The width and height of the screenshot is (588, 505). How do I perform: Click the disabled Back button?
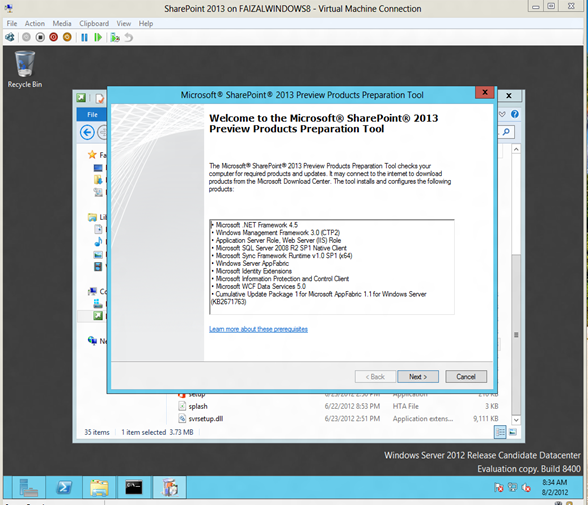[375, 376]
